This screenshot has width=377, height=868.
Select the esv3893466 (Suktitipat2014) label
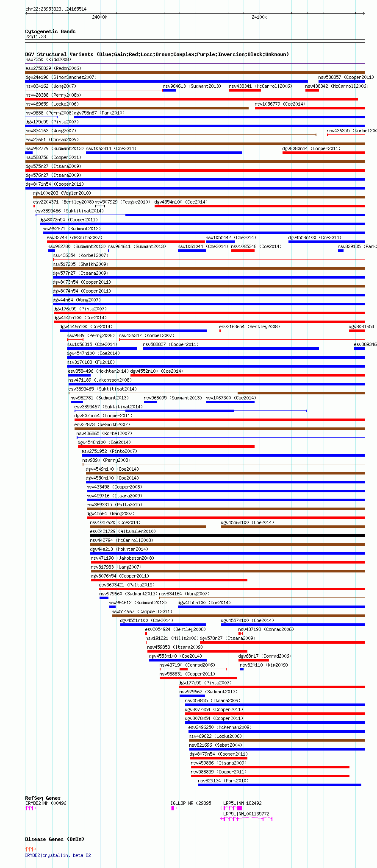[69, 211]
